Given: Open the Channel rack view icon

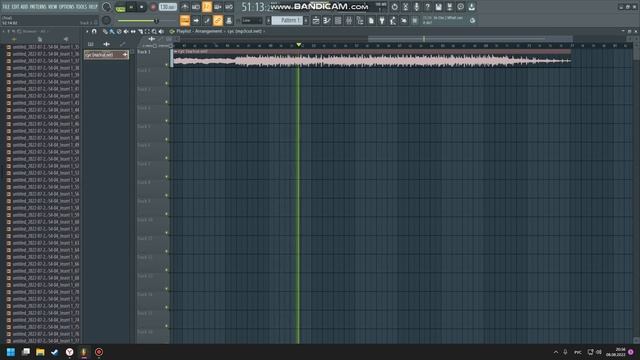Looking at the screenshot, I should tap(338, 20).
